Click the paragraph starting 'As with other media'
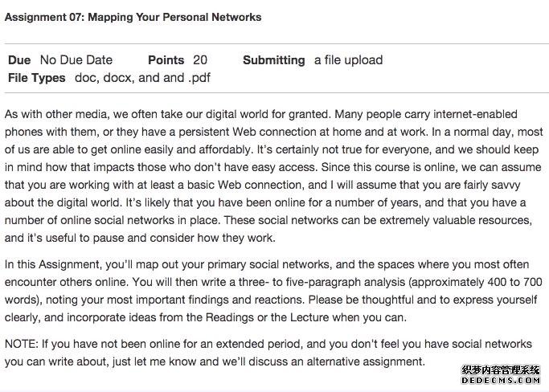 274,176
